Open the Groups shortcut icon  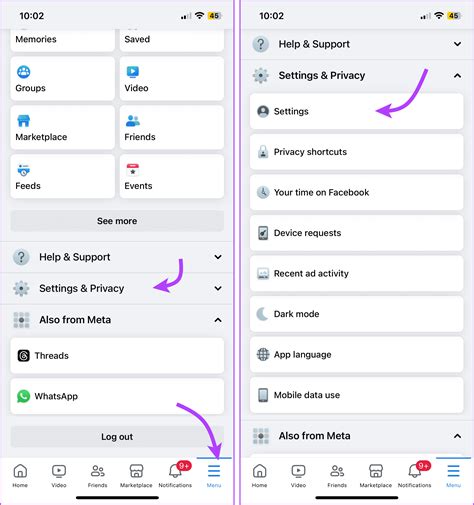[24, 72]
